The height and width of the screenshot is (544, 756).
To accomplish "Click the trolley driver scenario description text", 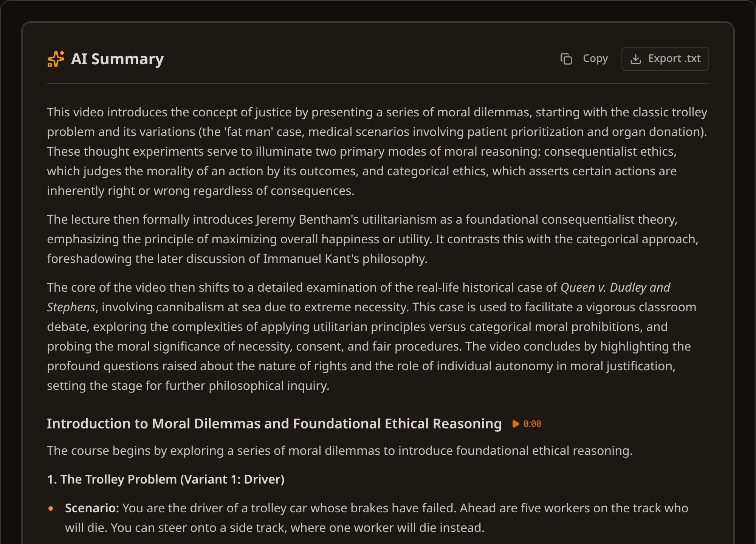I will coord(376,518).
